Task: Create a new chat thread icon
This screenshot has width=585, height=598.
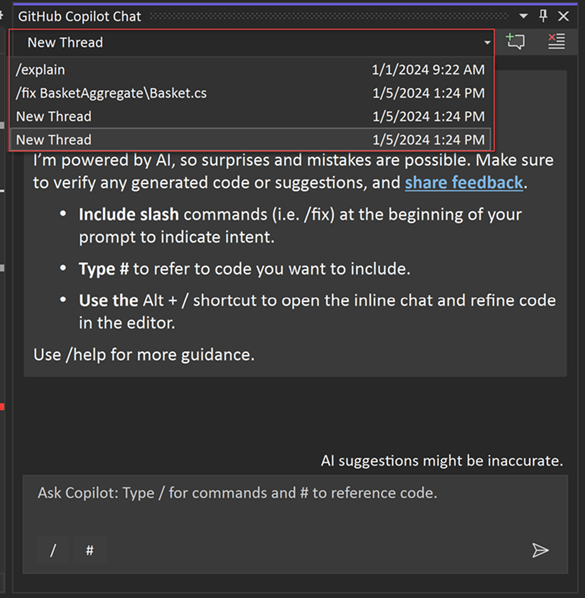Action: [515, 41]
